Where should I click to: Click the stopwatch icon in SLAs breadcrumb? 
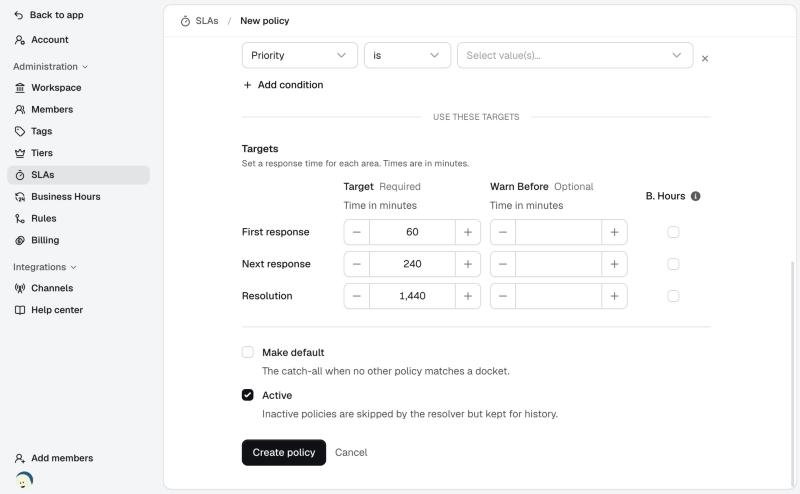(185, 21)
